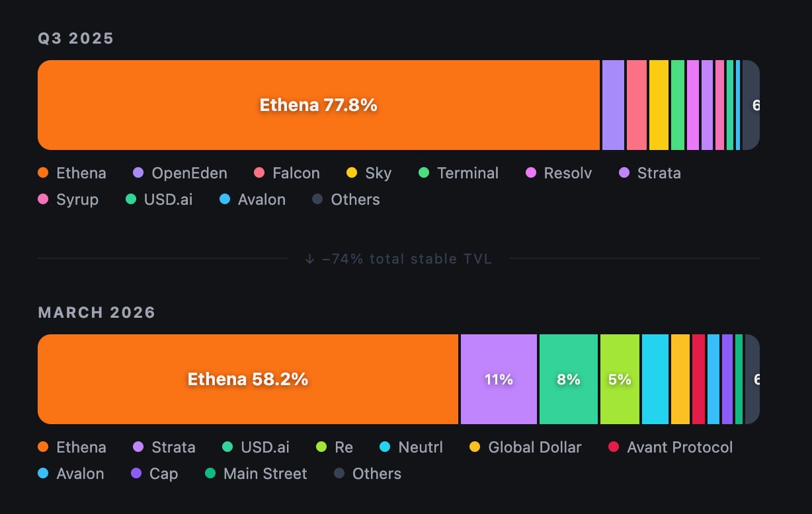Screen dimensions: 812x514
Task: Click the Terminal legend color dot
Action: [x=424, y=173]
